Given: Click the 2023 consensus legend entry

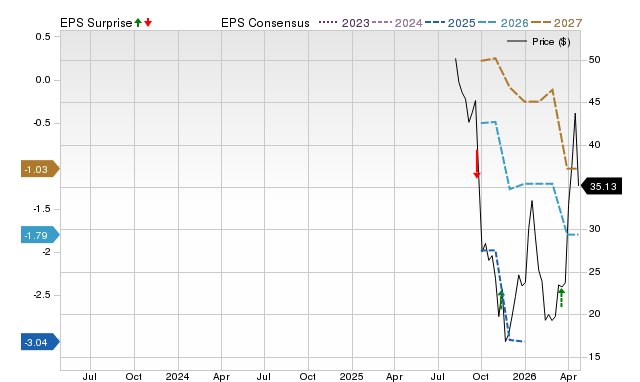Looking at the screenshot, I should coord(344,23).
